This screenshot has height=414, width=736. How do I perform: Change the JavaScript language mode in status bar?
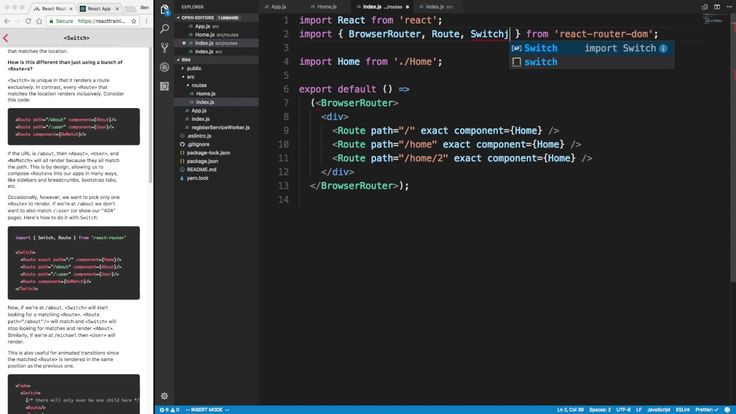(x=659, y=410)
